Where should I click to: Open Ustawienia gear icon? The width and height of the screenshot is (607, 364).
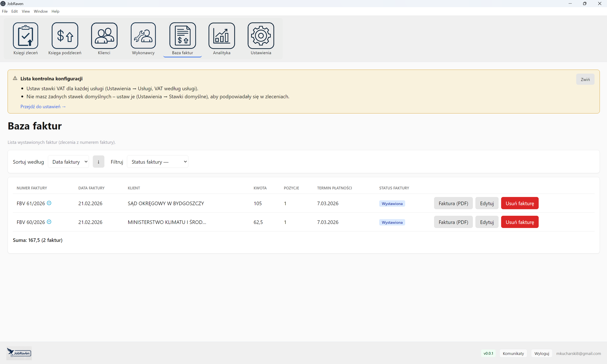coord(261,36)
